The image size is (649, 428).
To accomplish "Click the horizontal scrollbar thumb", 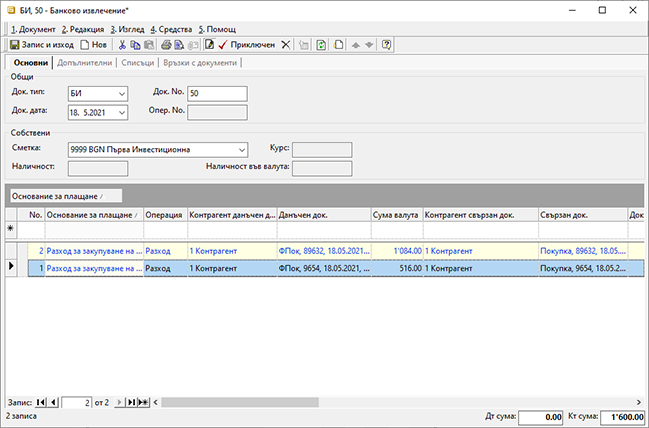I will tap(240, 402).
